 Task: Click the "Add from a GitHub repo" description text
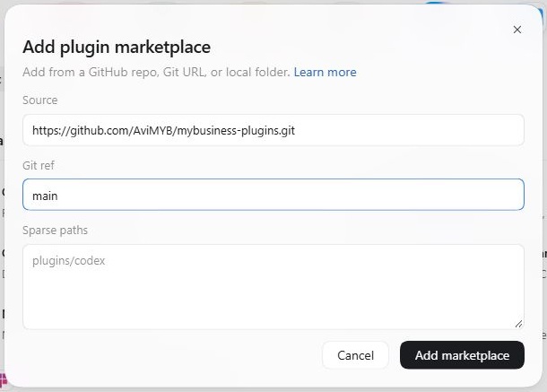click(x=156, y=73)
